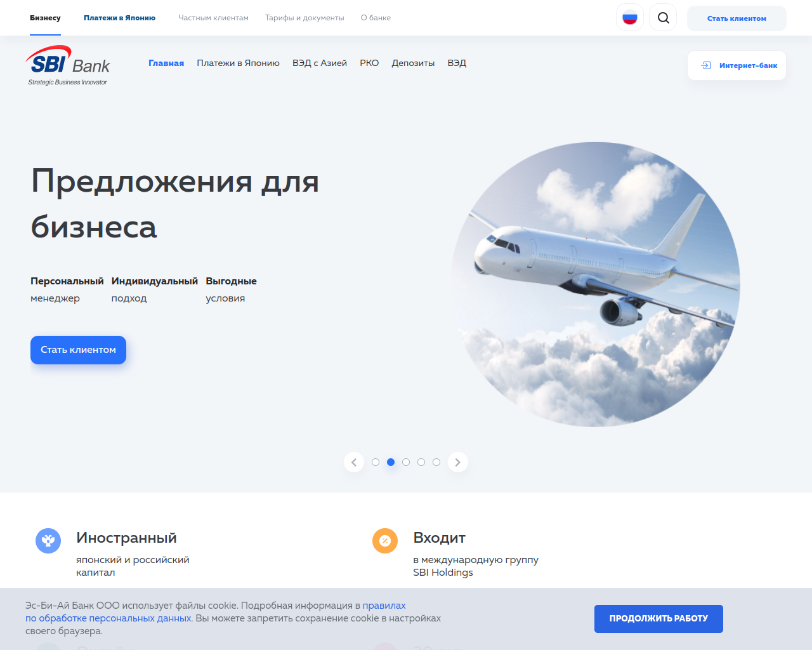Advance to the next carousel slide

[x=458, y=462]
